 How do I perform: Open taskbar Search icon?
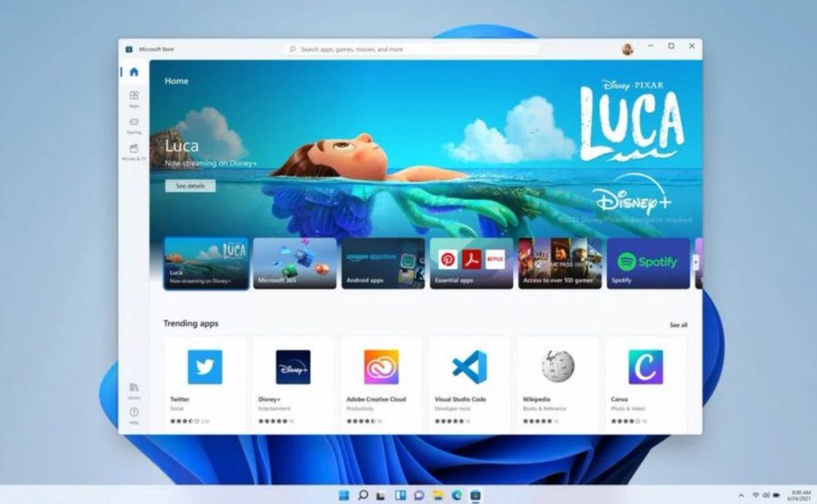pyautogui.click(x=363, y=495)
